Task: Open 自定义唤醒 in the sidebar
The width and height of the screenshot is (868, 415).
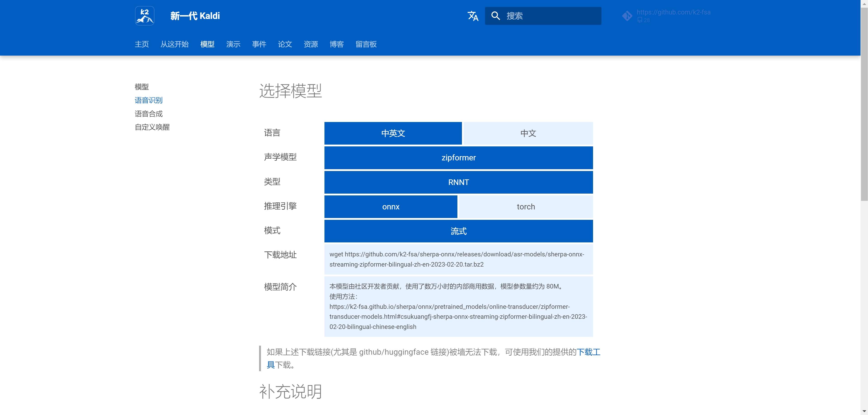Action: (152, 127)
